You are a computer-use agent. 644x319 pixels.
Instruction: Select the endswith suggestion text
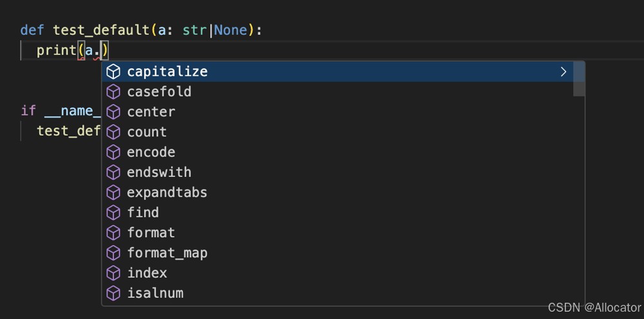159,172
